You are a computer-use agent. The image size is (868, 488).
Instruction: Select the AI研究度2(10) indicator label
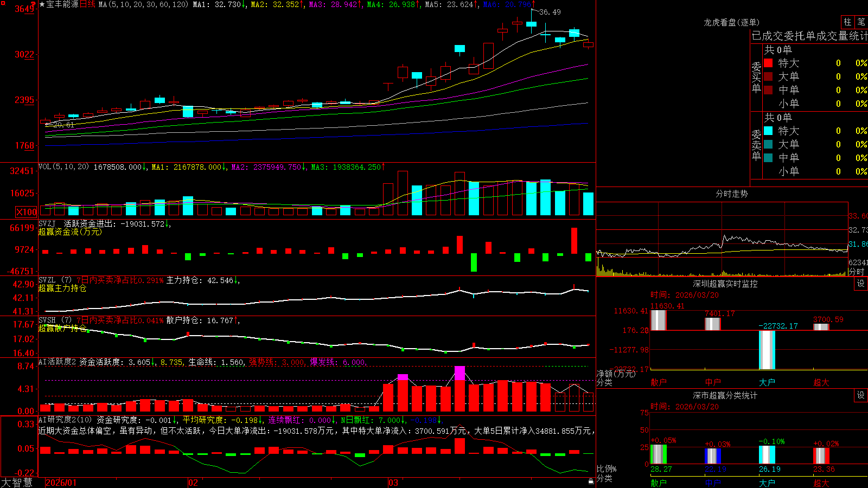coord(65,420)
